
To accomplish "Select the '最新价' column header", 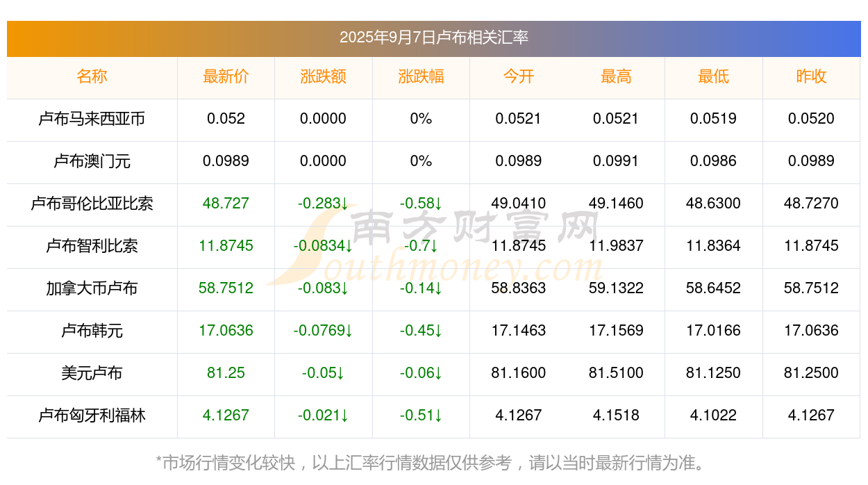I will tap(226, 76).
